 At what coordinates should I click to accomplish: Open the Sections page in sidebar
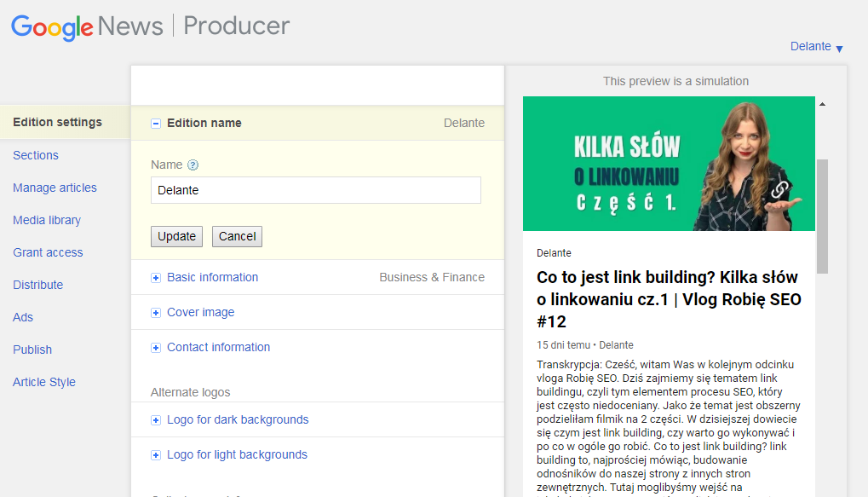pyautogui.click(x=36, y=155)
